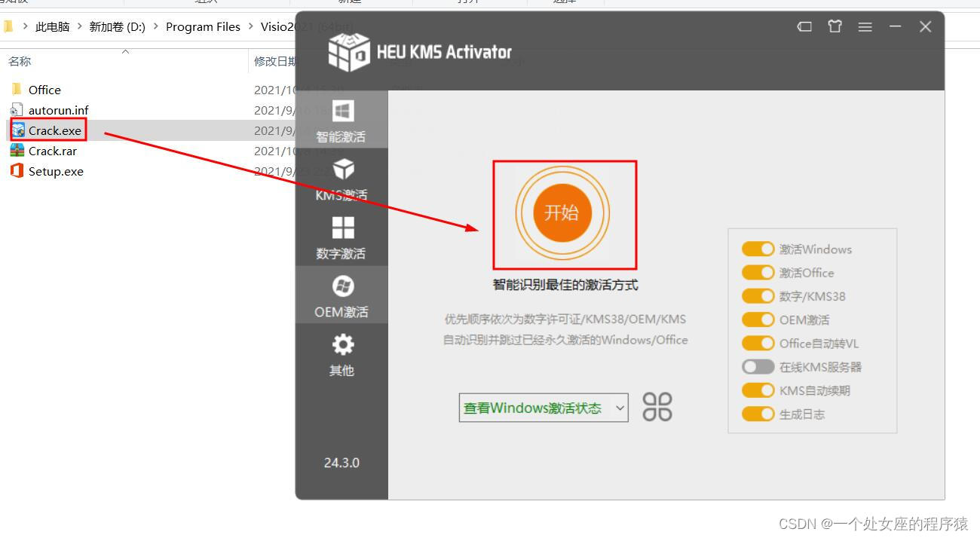
Task: Disable the 数字/KMS38 switch
Action: click(758, 296)
